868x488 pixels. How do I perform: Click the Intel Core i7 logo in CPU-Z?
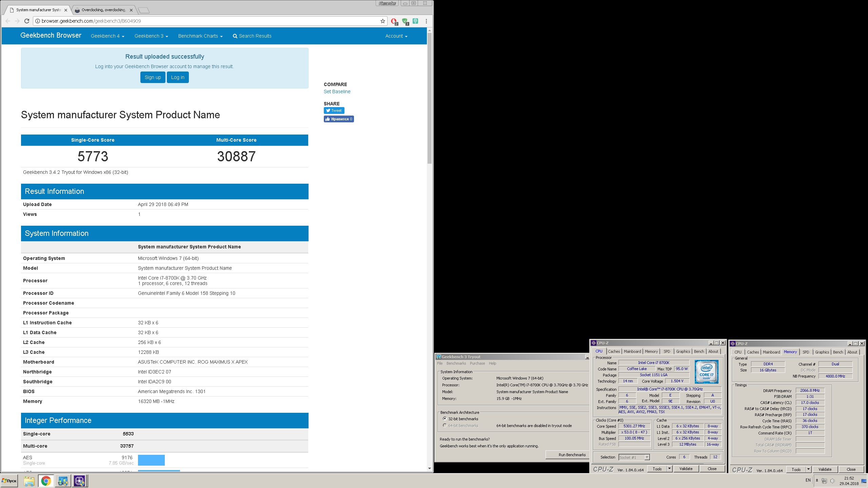coord(706,372)
